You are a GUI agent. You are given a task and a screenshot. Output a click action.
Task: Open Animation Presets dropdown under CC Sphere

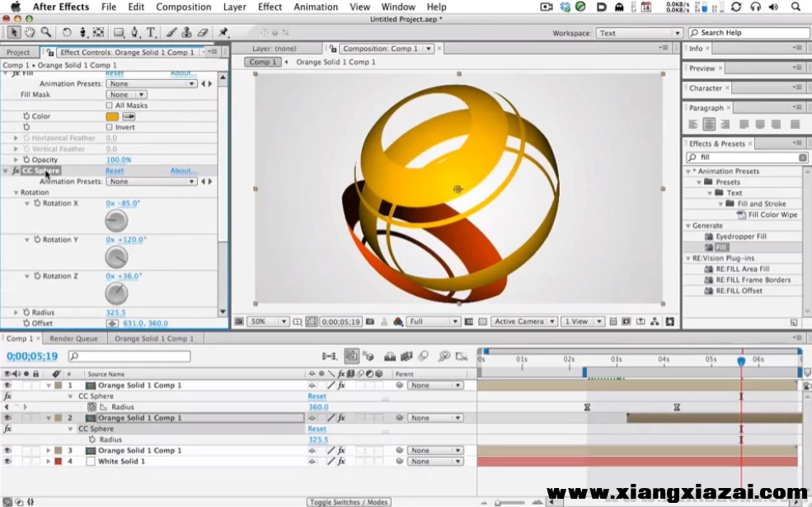[x=151, y=181]
